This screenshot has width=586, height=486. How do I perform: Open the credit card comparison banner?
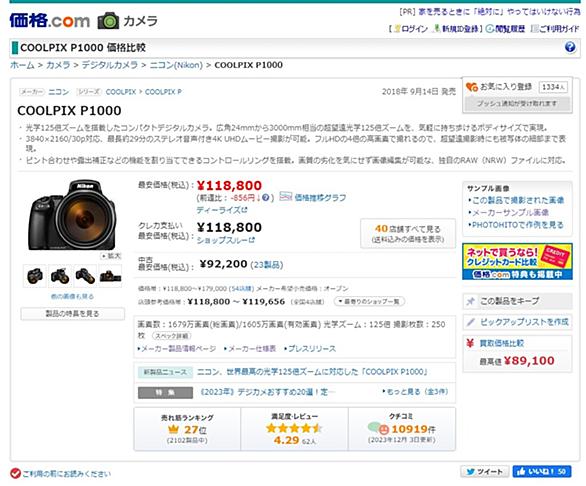(517, 262)
